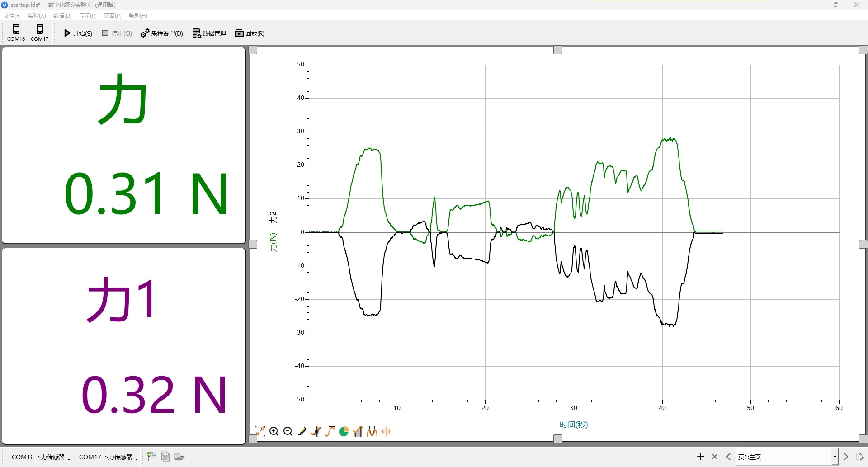Click the top-center resize handle of the graph panel
The width and height of the screenshot is (868, 467).
tap(558, 50)
